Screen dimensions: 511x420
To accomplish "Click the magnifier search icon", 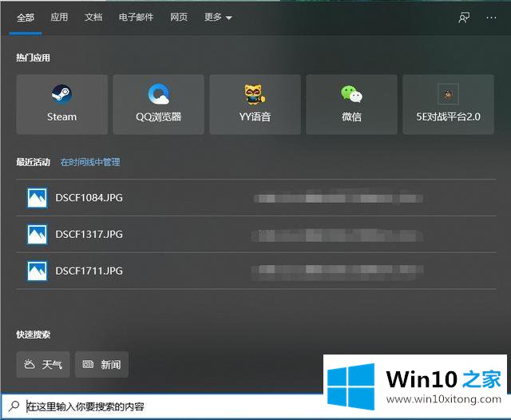I will pyautogui.click(x=14, y=406).
